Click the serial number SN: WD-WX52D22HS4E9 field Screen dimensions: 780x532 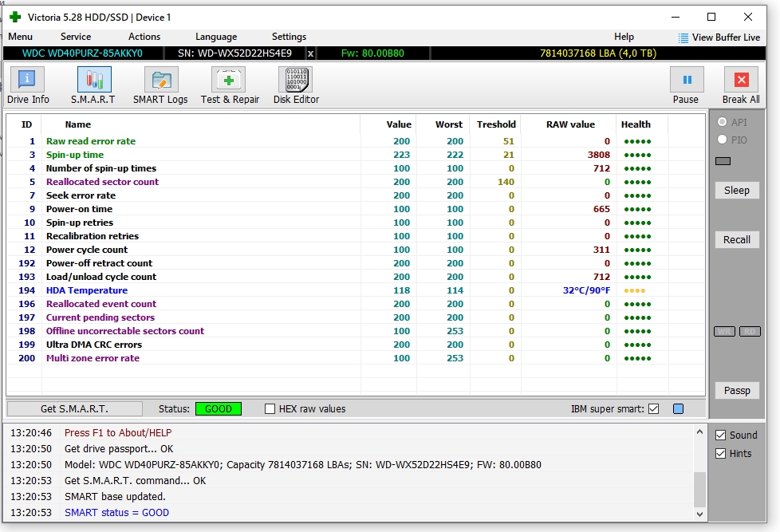coord(234,53)
